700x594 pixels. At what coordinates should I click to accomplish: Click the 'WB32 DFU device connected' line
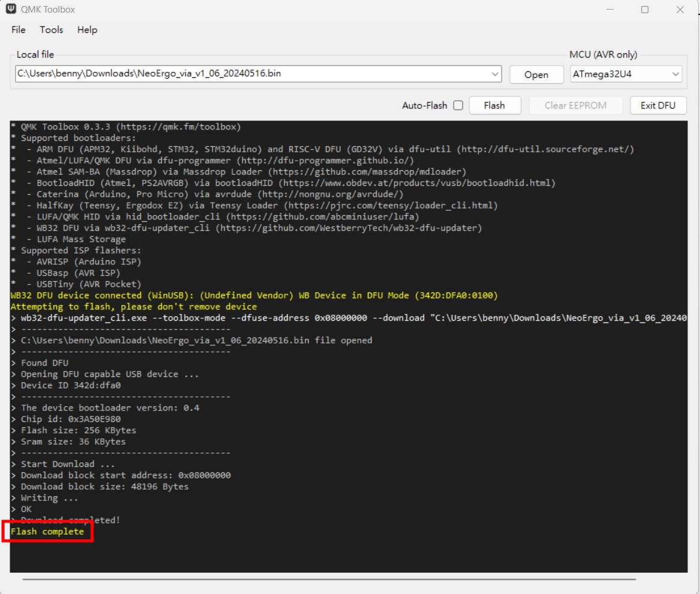(254, 296)
